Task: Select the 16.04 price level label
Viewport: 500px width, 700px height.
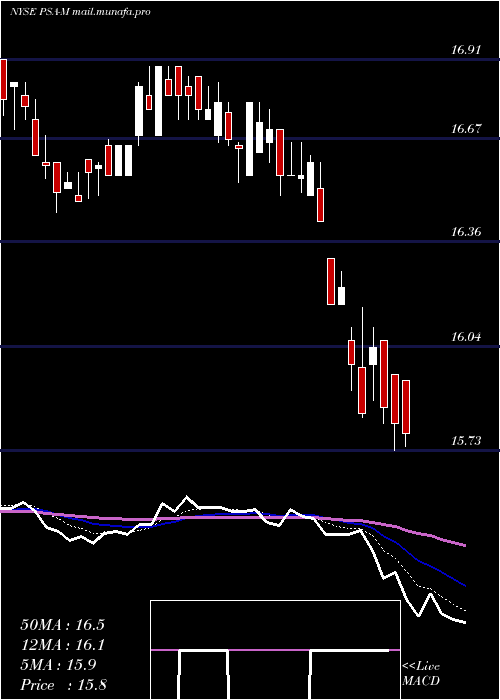Action: tap(466, 337)
